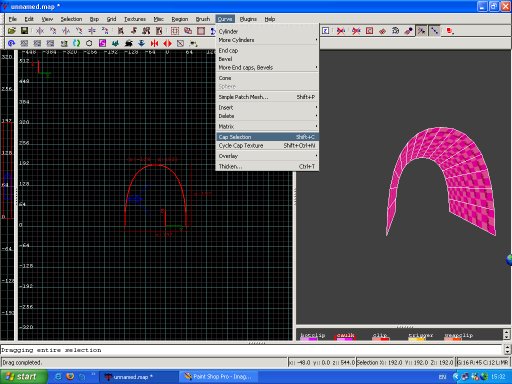Open the Plugins menu
Screen dimensions: 512x384
point(248,19)
